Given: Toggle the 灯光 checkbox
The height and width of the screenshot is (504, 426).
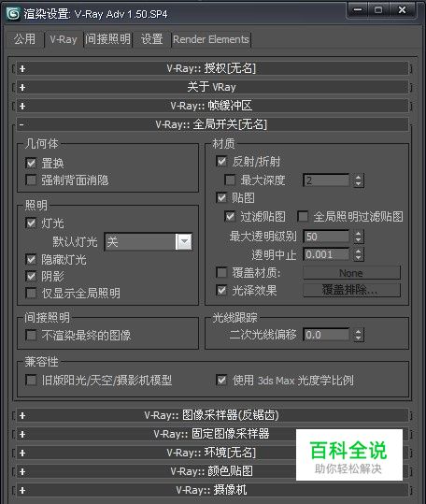Looking at the screenshot, I should point(31,223).
